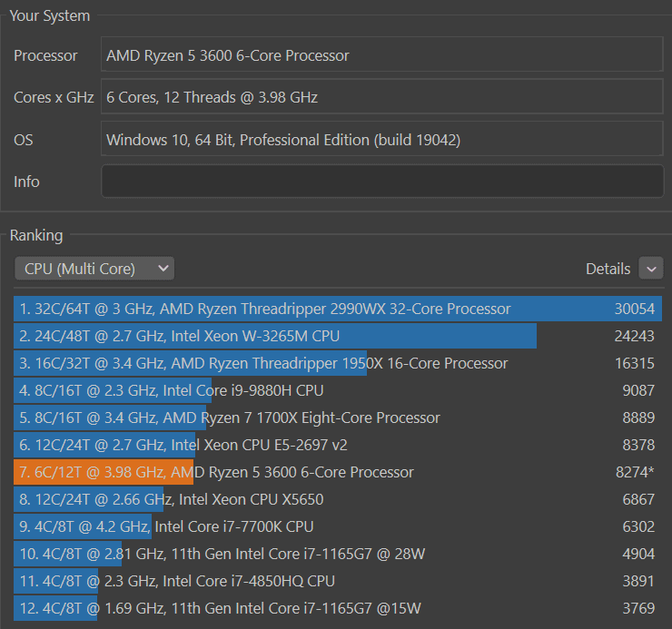
Task: Select the Xeon E5-2697 v2 ranking row
Action: [x=338, y=445]
